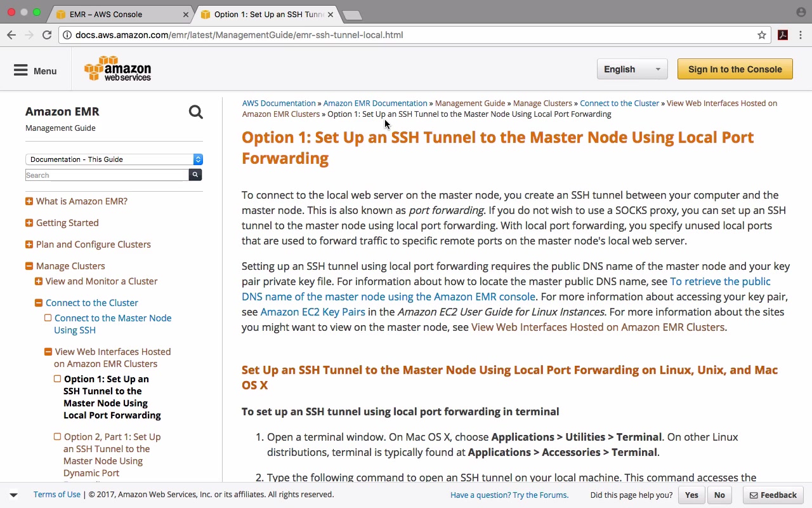The image size is (812, 508).
Task: Submit the sidebar search with magnifier button
Action: (x=195, y=175)
